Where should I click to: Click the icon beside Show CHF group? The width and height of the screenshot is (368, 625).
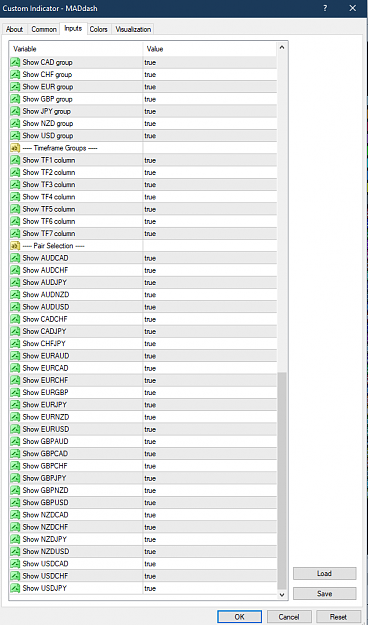[15, 75]
